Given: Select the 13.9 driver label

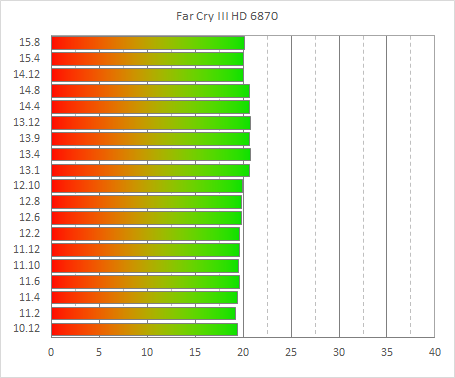Looking at the screenshot, I should coord(29,138).
